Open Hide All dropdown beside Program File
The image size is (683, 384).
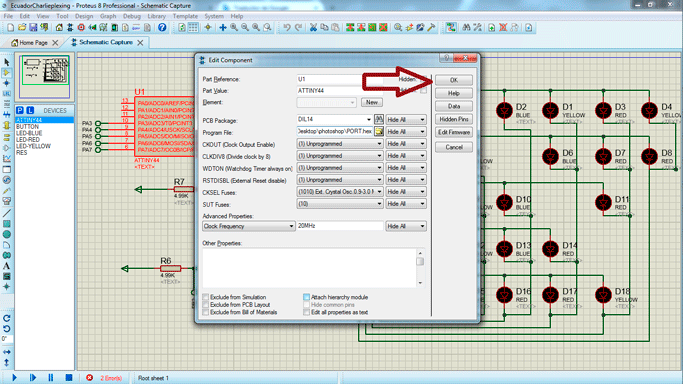point(406,131)
